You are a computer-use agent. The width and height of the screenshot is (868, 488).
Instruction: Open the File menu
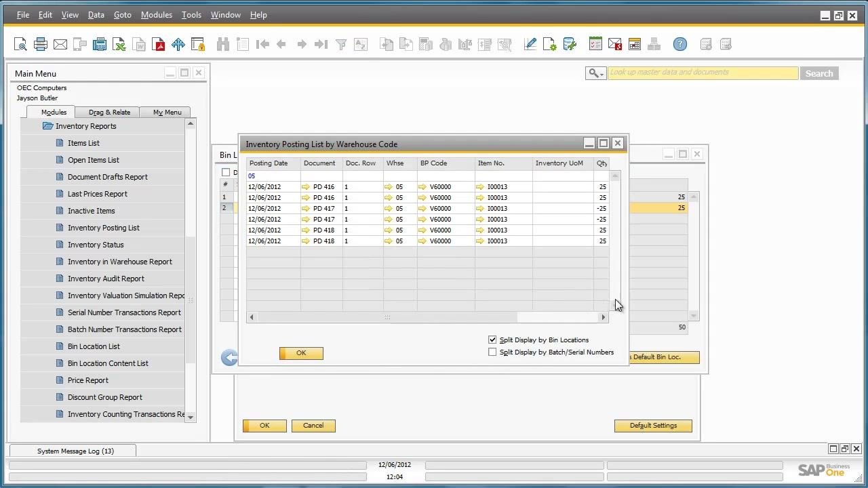point(23,15)
